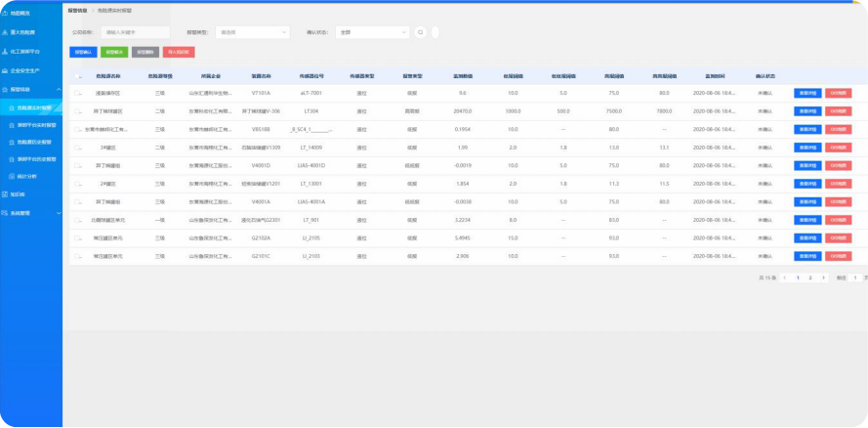Image resolution: width=868 pixels, height=428 pixels.
Task: Click the company name keyword input field
Action: pyautogui.click(x=135, y=32)
